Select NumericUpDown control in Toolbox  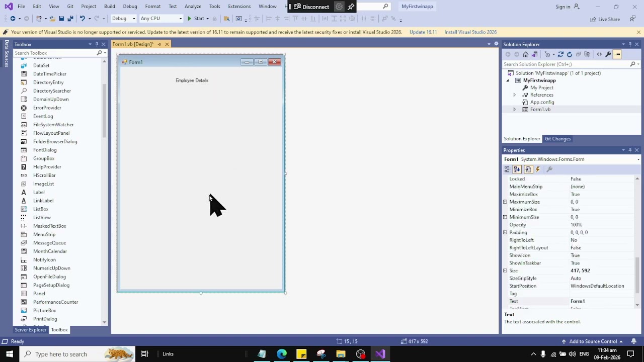(51, 268)
